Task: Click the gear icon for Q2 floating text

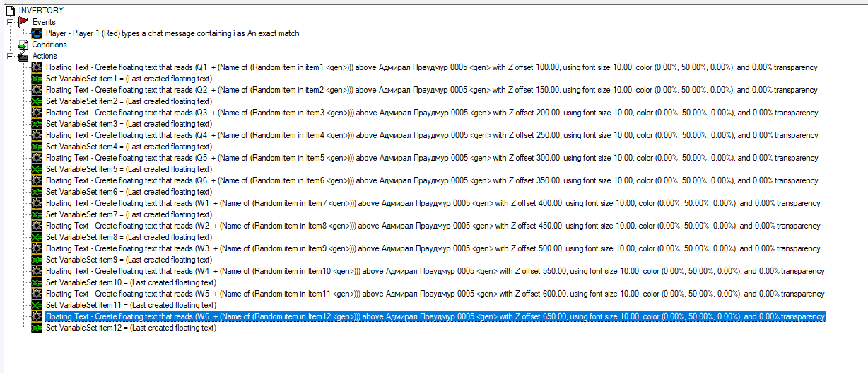Action: (x=37, y=90)
